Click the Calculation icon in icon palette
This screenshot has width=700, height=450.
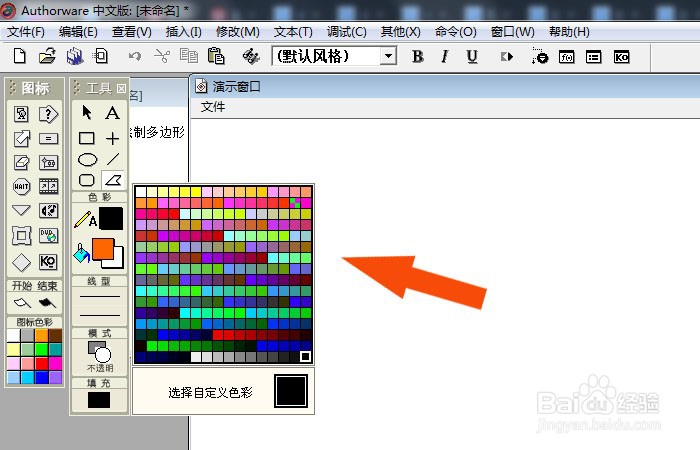48,139
